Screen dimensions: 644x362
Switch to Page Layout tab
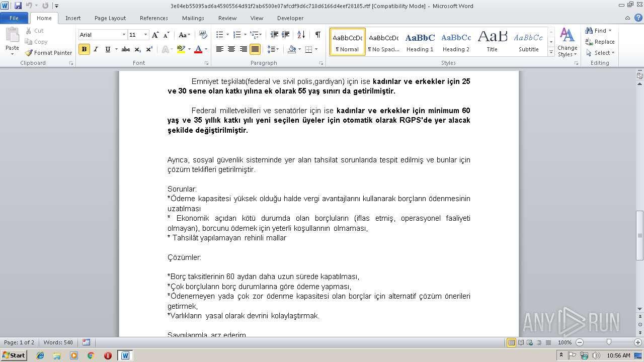pos(110,18)
